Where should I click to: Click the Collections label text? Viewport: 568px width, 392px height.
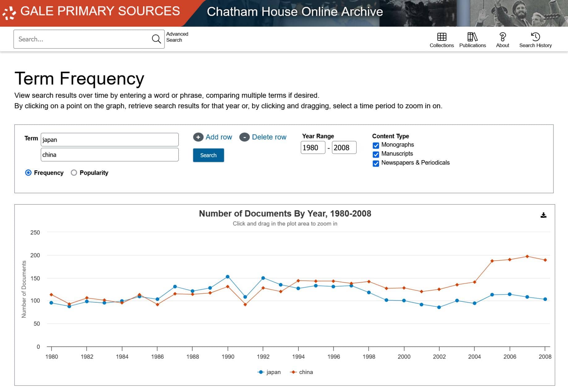(x=442, y=45)
